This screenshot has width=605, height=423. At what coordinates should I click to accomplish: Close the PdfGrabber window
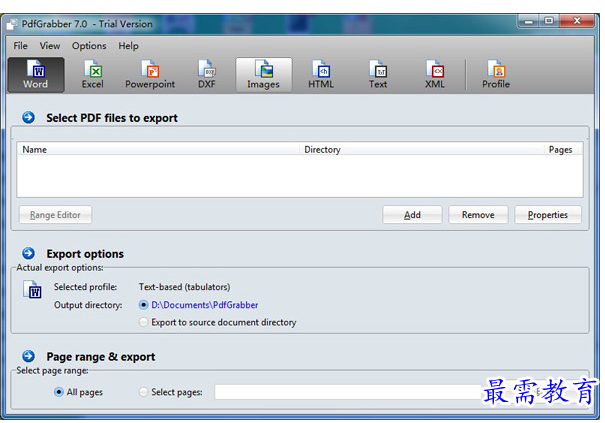pyautogui.click(x=576, y=21)
